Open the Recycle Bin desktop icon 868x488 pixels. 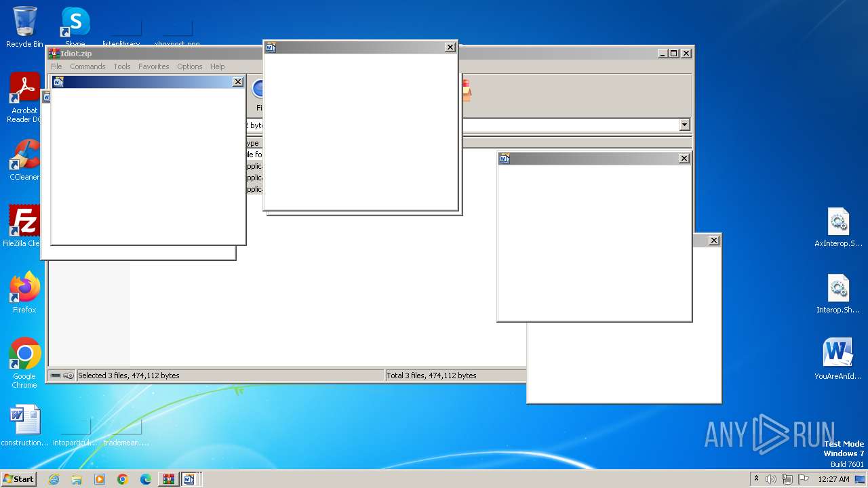24,27
